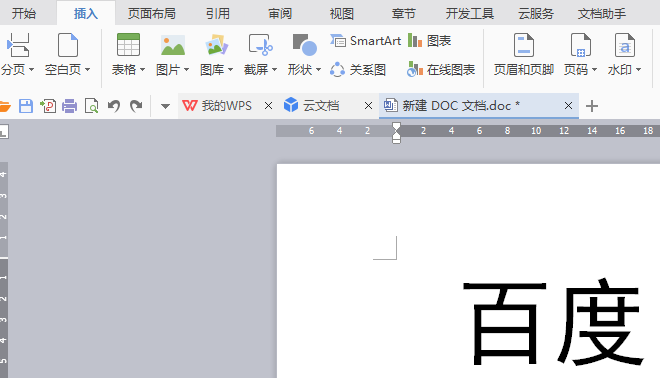
Task: Insert a picture with 图片 icon
Action: [173, 45]
